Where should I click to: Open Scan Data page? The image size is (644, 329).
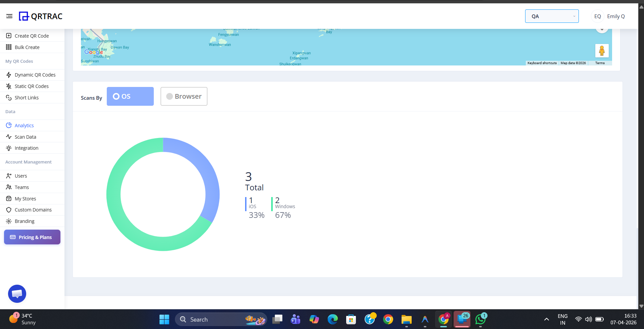tap(26, 137)
